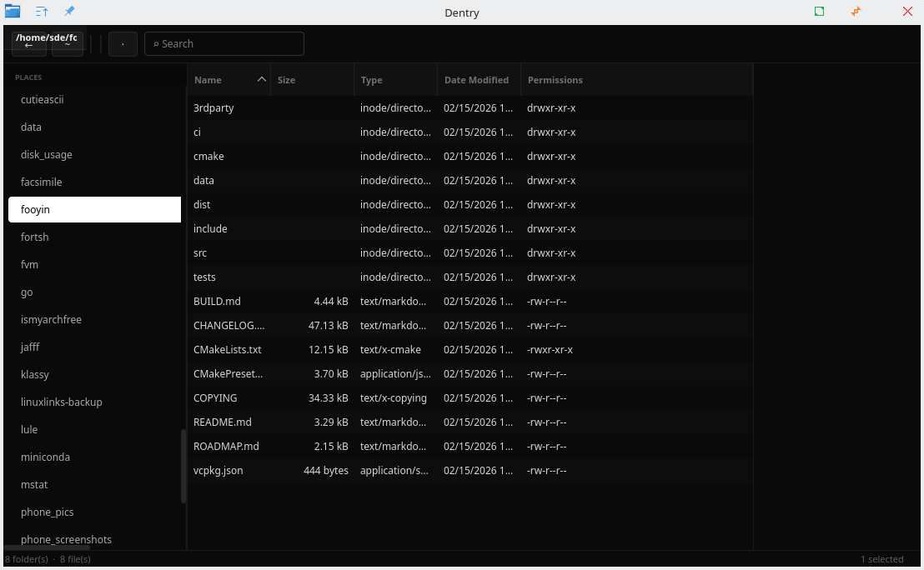The width and height of the screenshot is (924, 570).
Task: Click the blue folder icon in title bar
Action: click(x=13, y=12)
